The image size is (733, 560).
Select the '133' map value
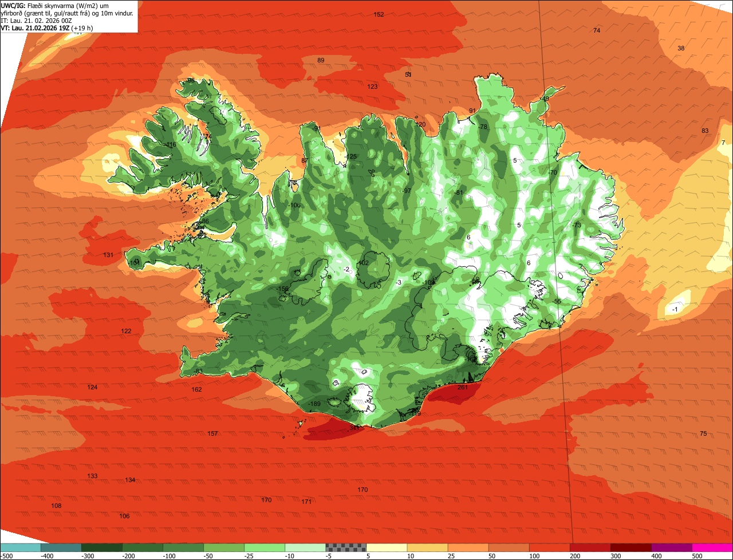coord(92,476)
